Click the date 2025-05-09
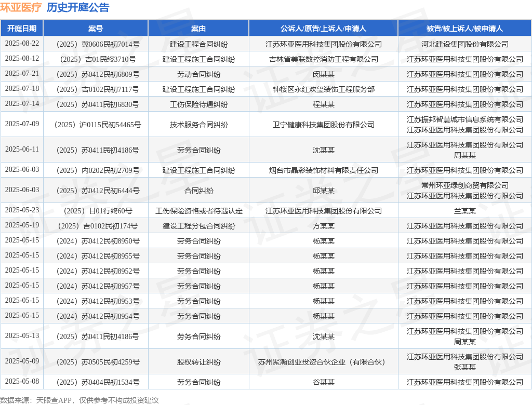 pos(22,361)
